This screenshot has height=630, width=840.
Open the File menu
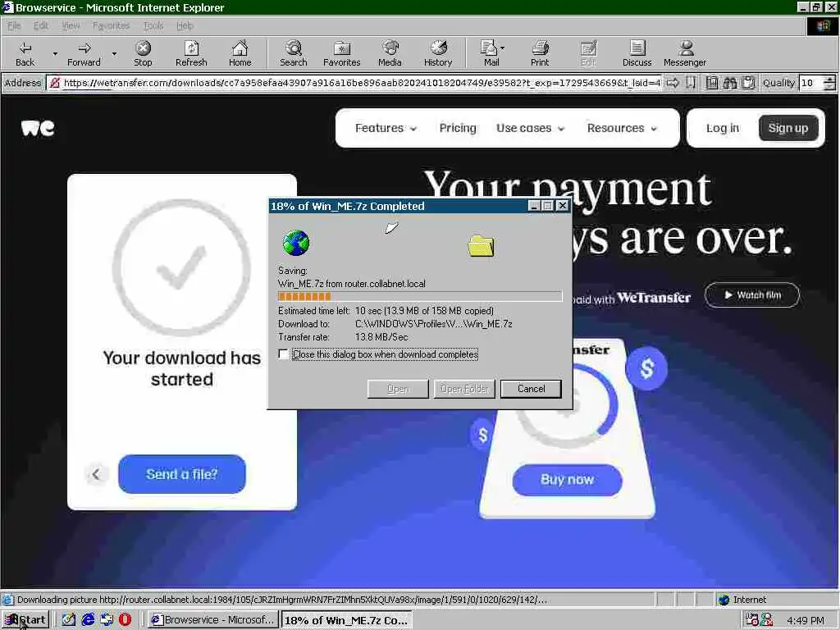coord(14,25)
